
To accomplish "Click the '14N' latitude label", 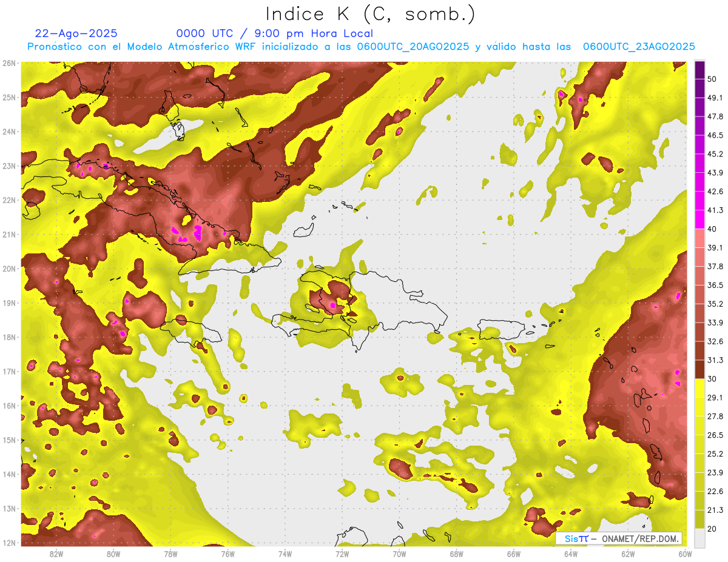I will (x=9, y=474).
